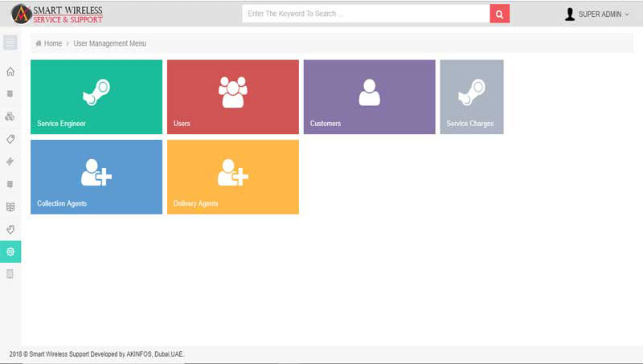
Task: Open the Users tile
Action: [x=233, y=96]
